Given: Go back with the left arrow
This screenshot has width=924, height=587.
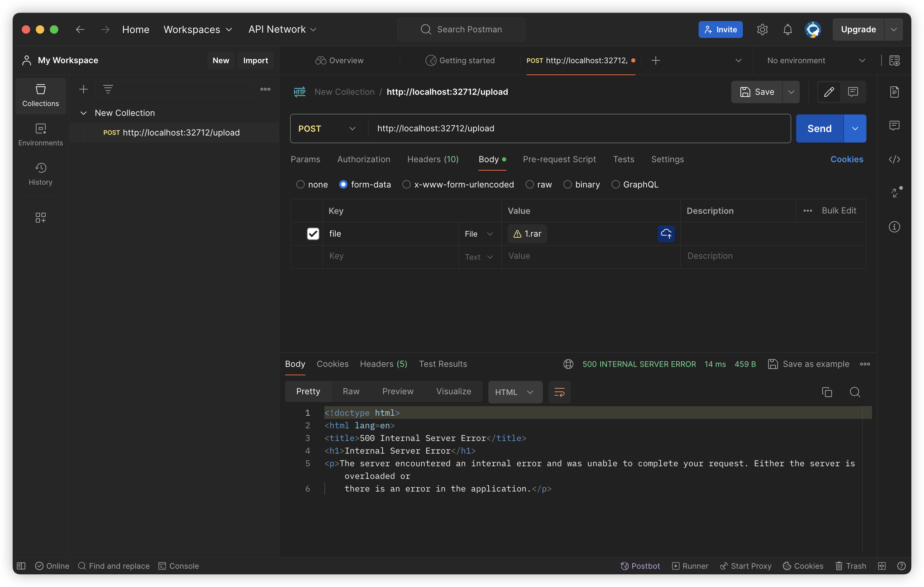Looking at the screenshot, I should click(x=80, y=29).
